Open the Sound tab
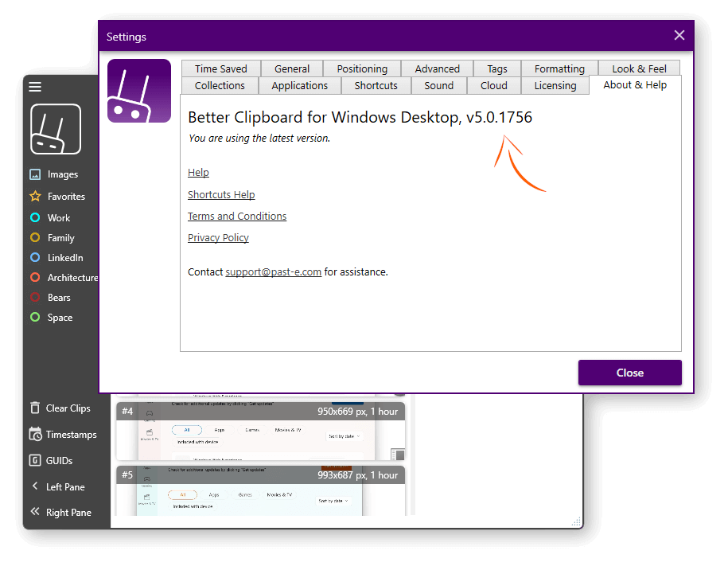Viewport: 728px width, 574px height. [438, 85]
